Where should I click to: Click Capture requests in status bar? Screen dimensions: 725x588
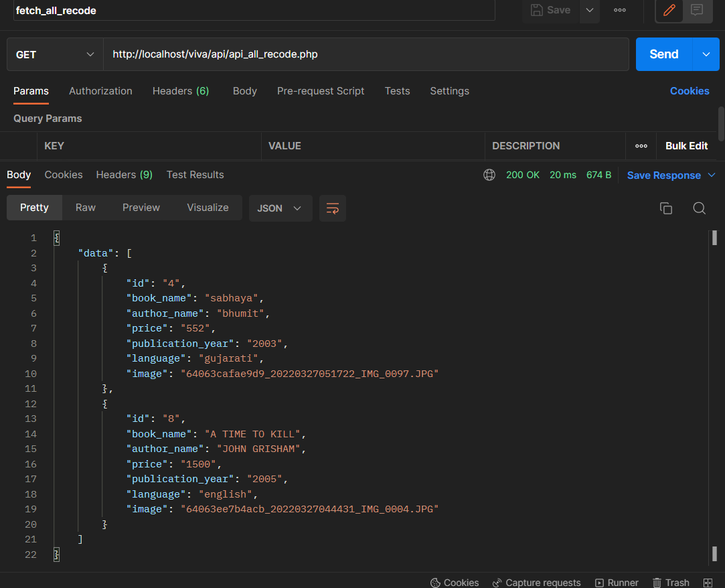[536, 583]
